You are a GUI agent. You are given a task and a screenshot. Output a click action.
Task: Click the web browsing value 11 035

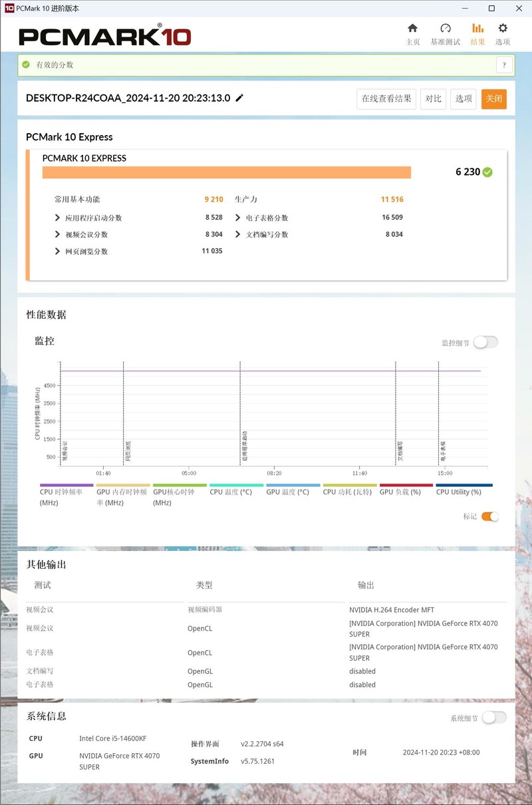212,251
